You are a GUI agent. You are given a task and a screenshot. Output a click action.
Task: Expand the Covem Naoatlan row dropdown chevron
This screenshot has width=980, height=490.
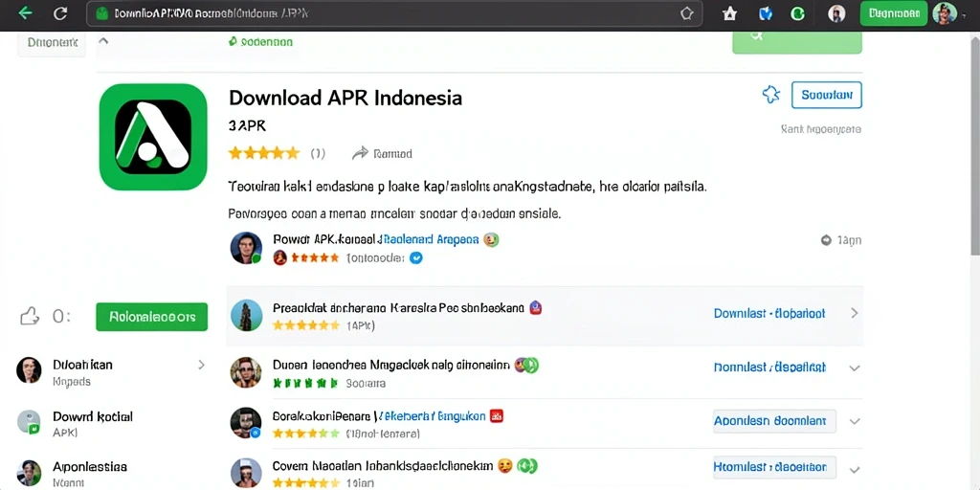[855, 469]
